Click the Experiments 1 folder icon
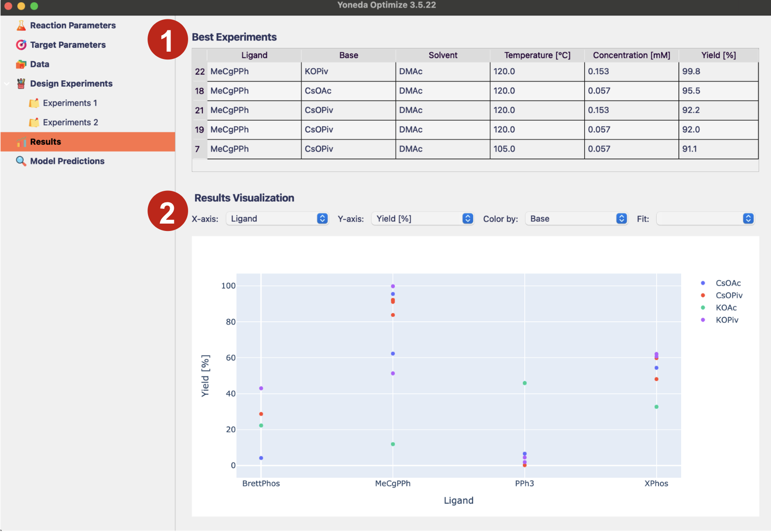Viewport: 771px width, 532px height. pos(34,103)
